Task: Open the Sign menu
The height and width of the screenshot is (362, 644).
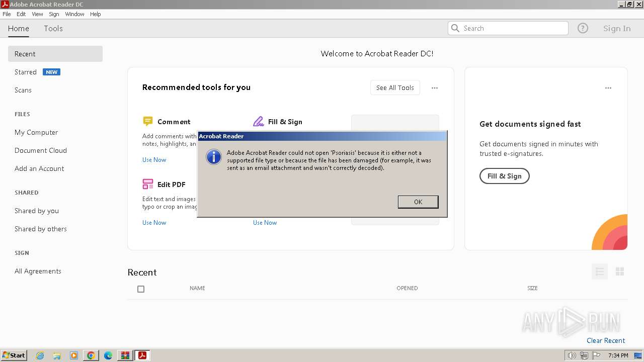Action: pyautogui.click(x=54, y=14)
